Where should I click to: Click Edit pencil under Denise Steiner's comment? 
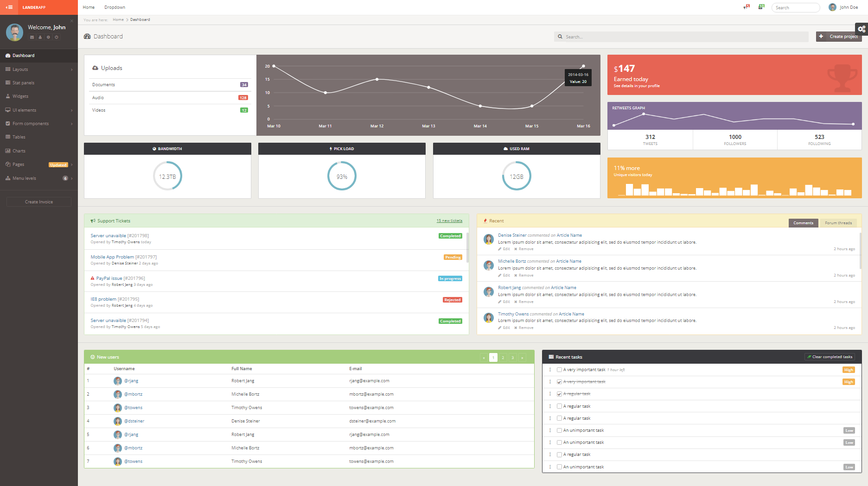[x=504, y=249]
